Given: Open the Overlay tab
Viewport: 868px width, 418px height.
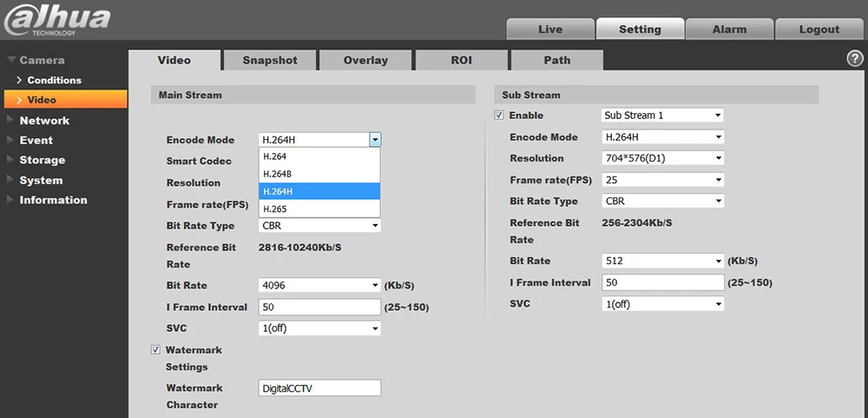Looking at the screenshot, I should [365, 61].
